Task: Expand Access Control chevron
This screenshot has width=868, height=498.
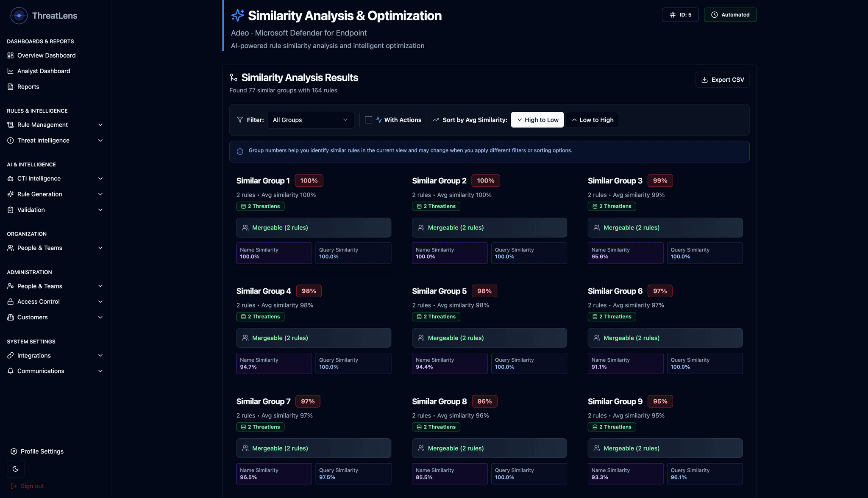Action: 100,302
